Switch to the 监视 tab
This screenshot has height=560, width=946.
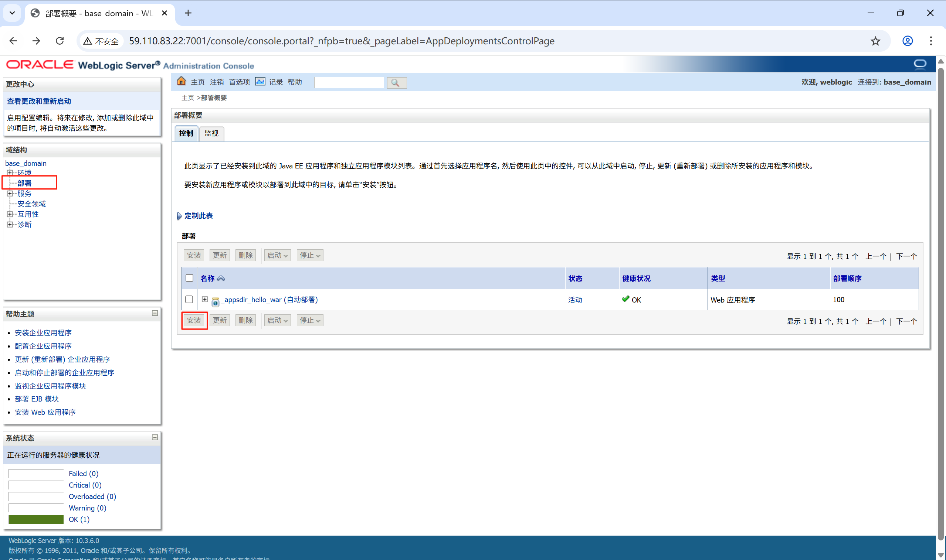(x=211, y=133)
